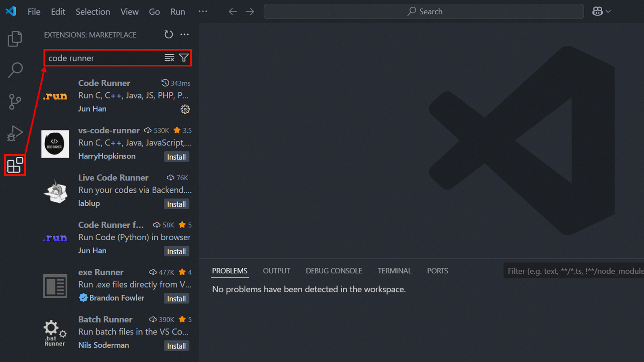644x362 pixels.
Task: Click the Live Code Runner extension logo
Action: (55, 191)
